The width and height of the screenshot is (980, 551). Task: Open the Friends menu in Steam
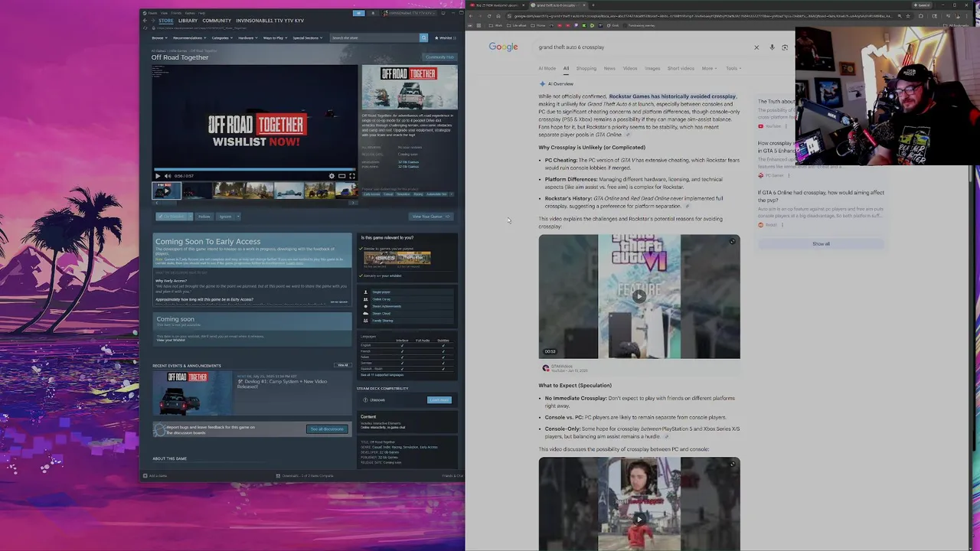tap(175, 13)
